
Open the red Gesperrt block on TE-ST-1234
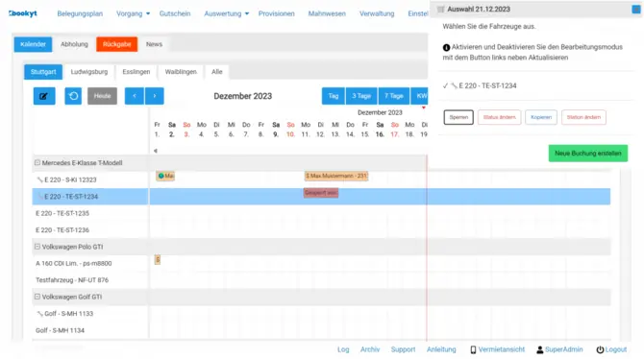pyautogui.click(x=321, y=193)
